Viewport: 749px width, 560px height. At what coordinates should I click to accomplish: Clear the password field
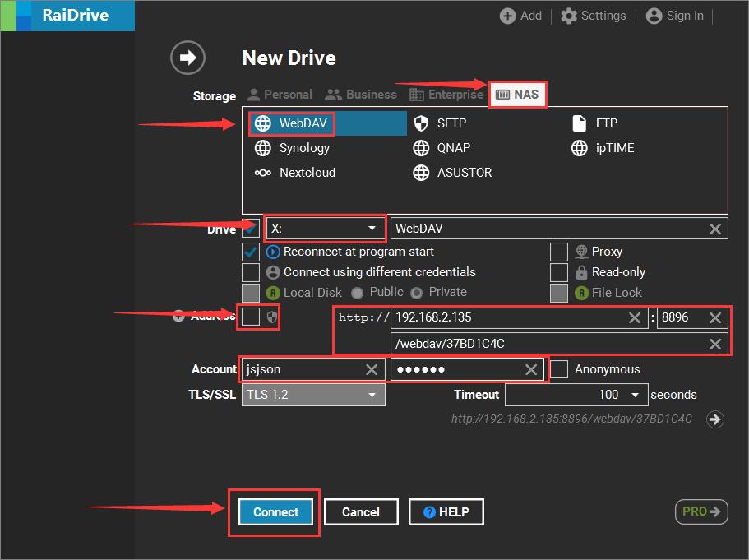pyautogui.click(x=530, y=369)
